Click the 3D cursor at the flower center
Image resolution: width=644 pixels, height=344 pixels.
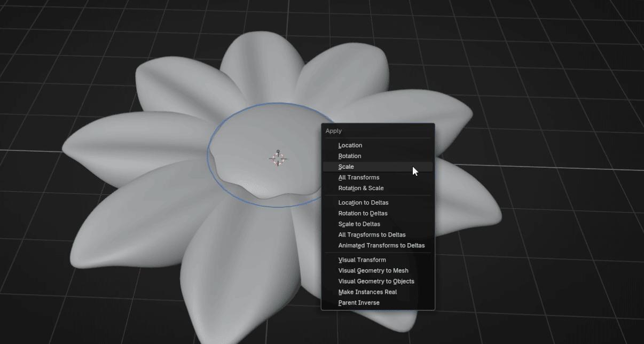(278, 158)
